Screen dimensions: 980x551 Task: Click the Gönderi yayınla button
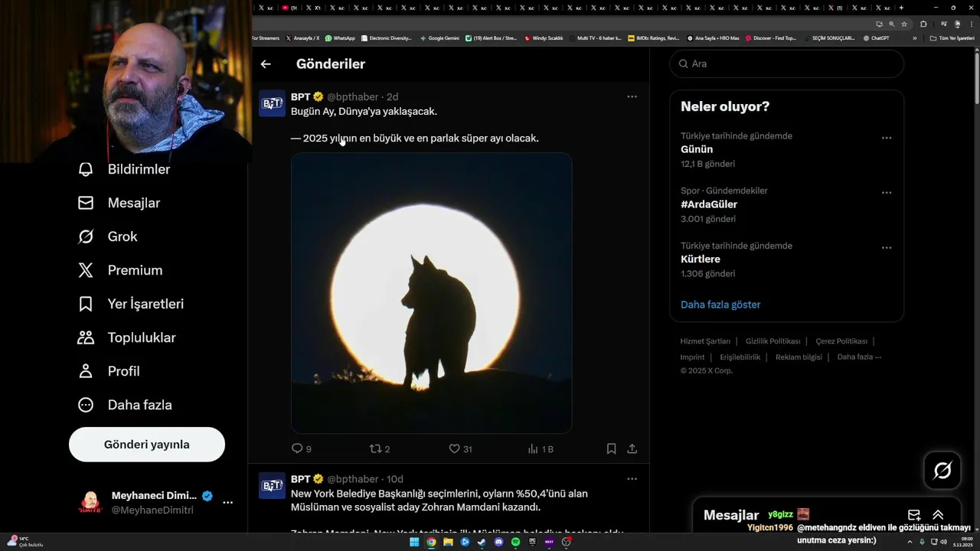[x=147, y=445]
